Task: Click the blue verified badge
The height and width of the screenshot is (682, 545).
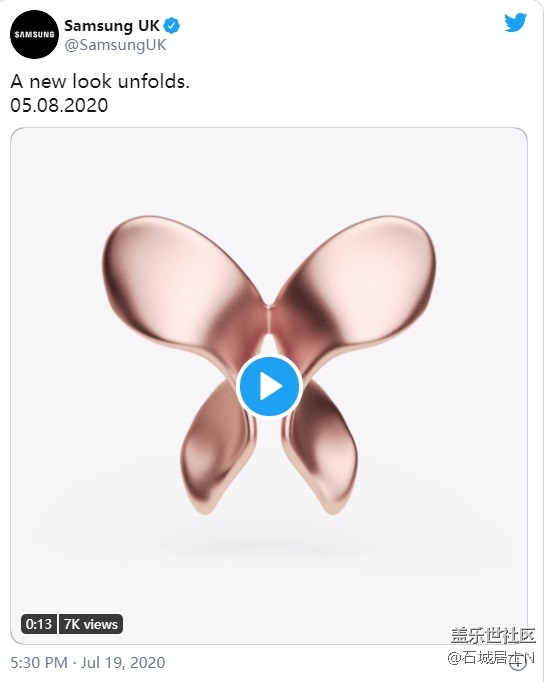Action: pyautogui.click(x=172, y=26)
